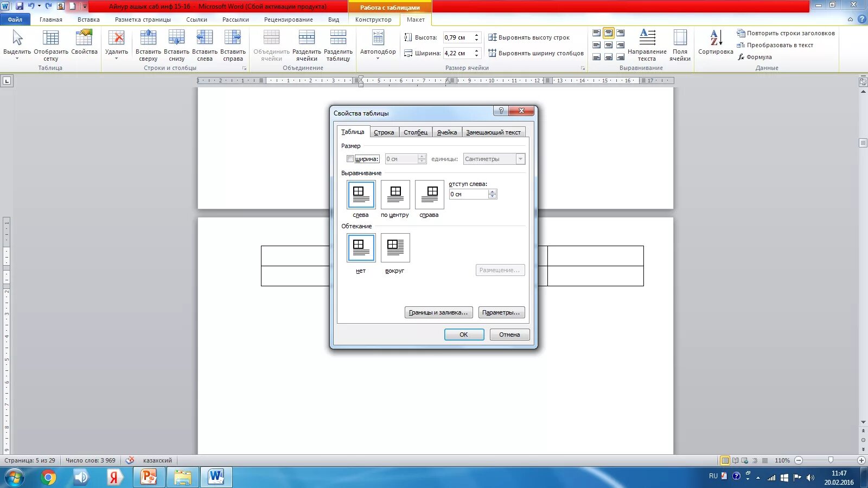
Task: Switch to Column (Столбец) tab
Action: click(x=416, y=132)
